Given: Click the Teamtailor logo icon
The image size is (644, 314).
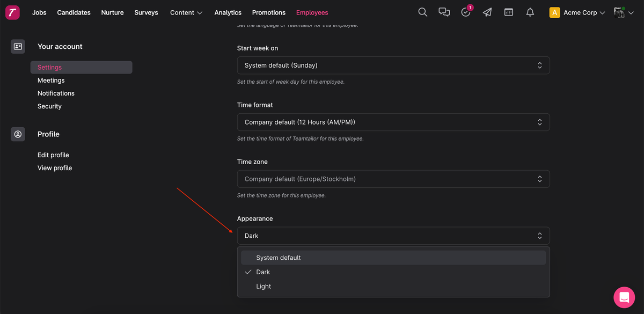Looking at the screenshot, I should [12, 12].
